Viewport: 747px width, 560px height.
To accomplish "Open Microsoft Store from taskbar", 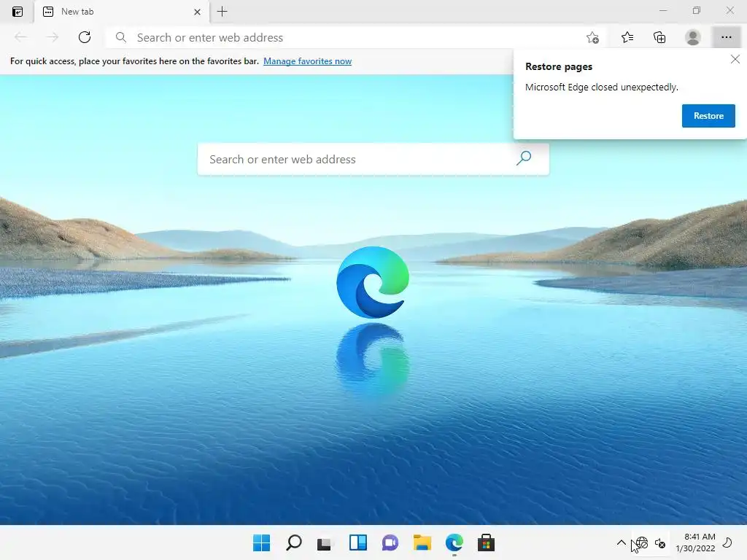I will [487, 542].
